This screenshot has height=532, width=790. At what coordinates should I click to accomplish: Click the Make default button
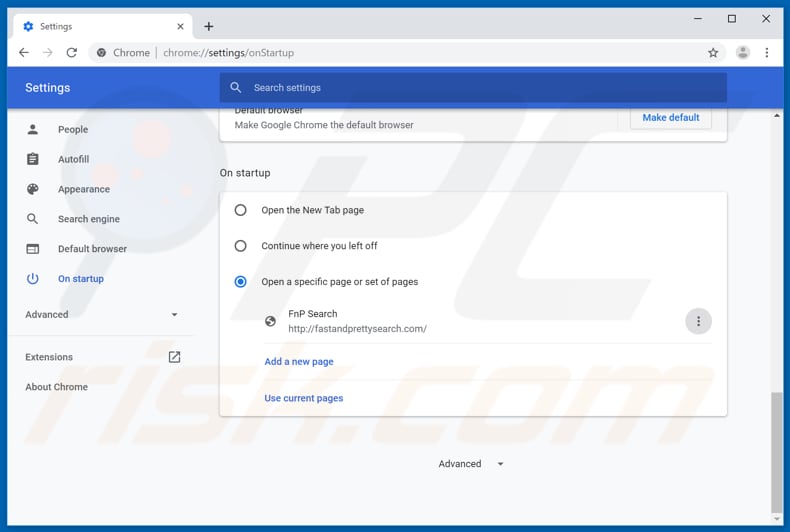tap(671, 117)
